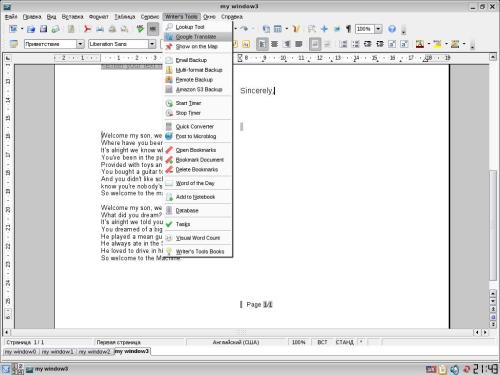Toggle Bullets On/Off button
Screen dimensions: 500x375
tap(356, 44)
